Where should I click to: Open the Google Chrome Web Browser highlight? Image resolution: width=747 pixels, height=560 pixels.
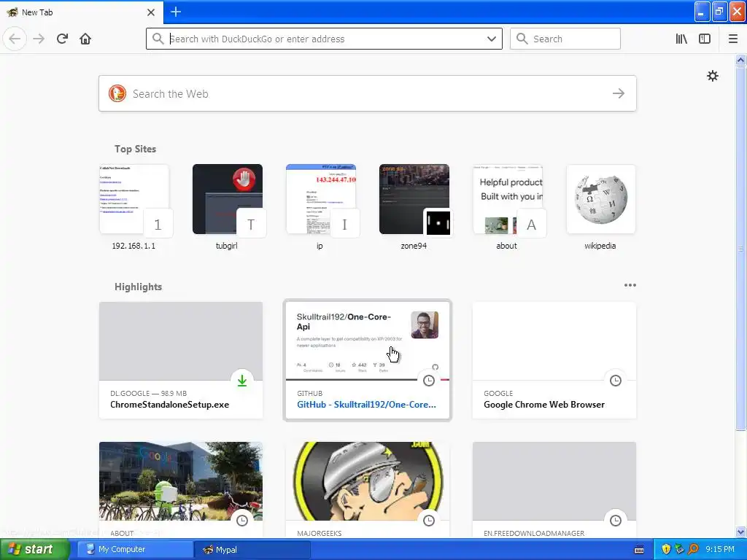[554, 360]
